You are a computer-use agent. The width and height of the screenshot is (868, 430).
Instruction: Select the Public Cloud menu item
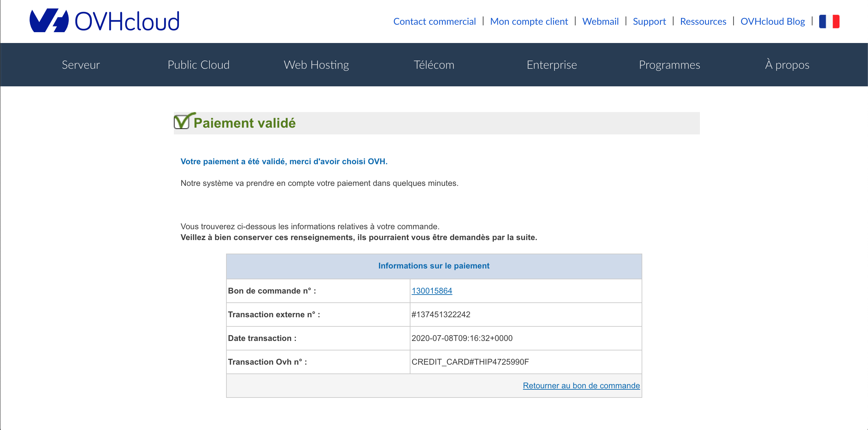click(x=199, y=65)
